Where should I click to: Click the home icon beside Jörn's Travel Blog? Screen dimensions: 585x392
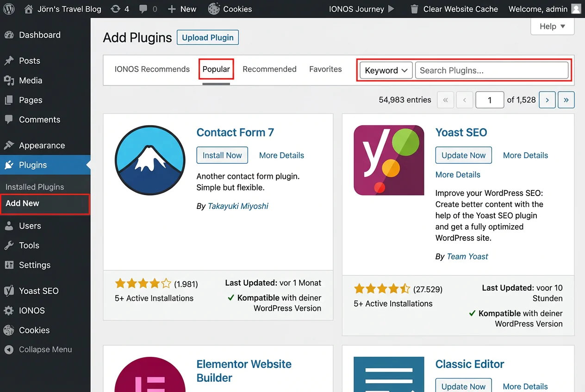[29, 9]
